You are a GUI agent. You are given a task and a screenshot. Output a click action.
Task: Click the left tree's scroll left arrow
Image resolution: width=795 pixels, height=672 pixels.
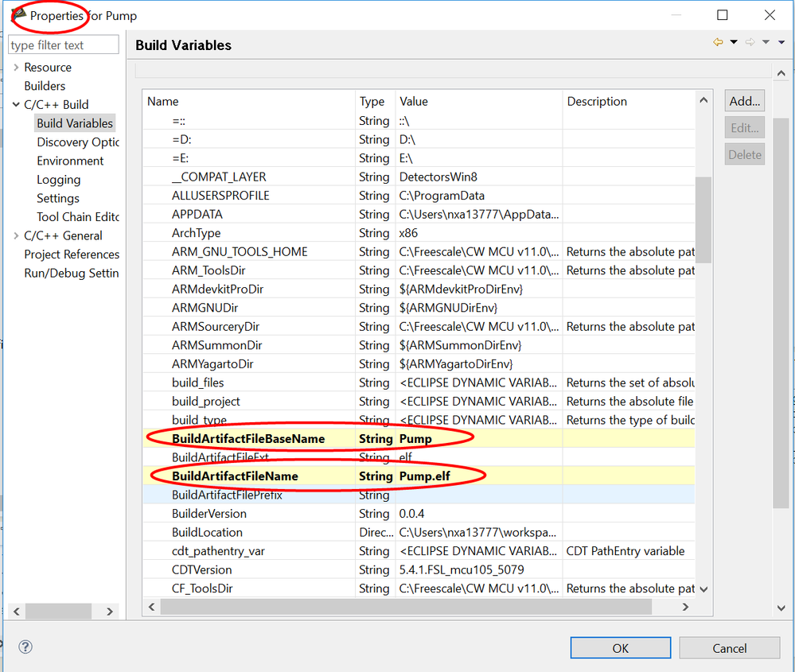(x=17, y=612)
